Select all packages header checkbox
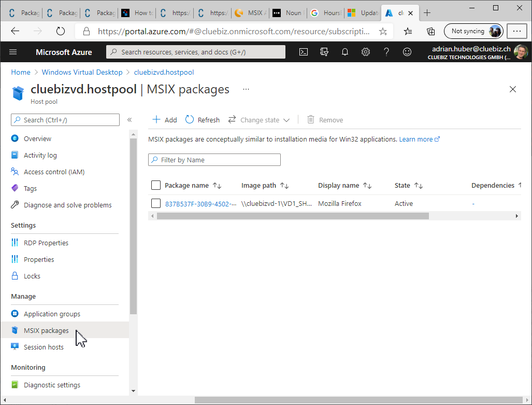The height and width of the screenshot is (405, 532). pyautogui.click(x=156, y=185)
